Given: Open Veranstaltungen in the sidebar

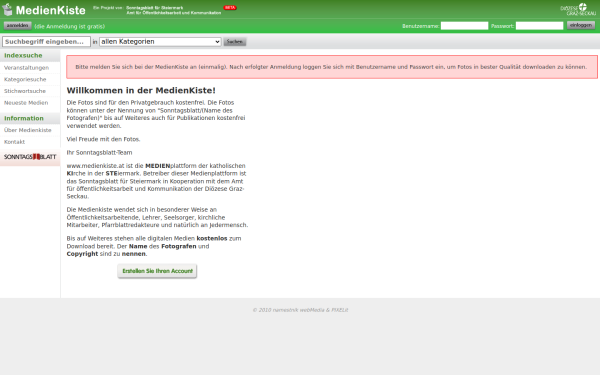Looking at the screenshot, I should (26, 68).
